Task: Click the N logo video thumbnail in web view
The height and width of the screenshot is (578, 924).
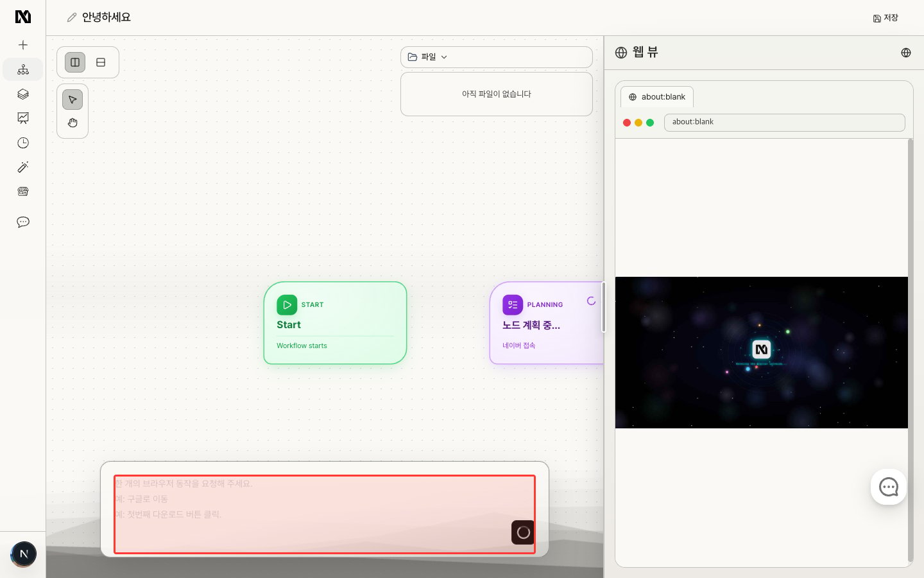Action: point(762,353)
